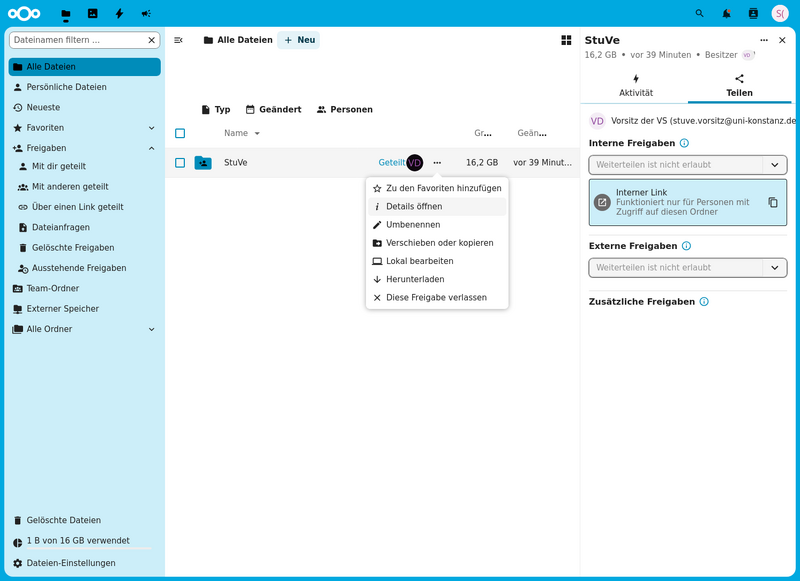Screen dimensions: 800x581
Task: Open notifications via the bell icon
Action: pyautogui.click(x=725, y=13)
